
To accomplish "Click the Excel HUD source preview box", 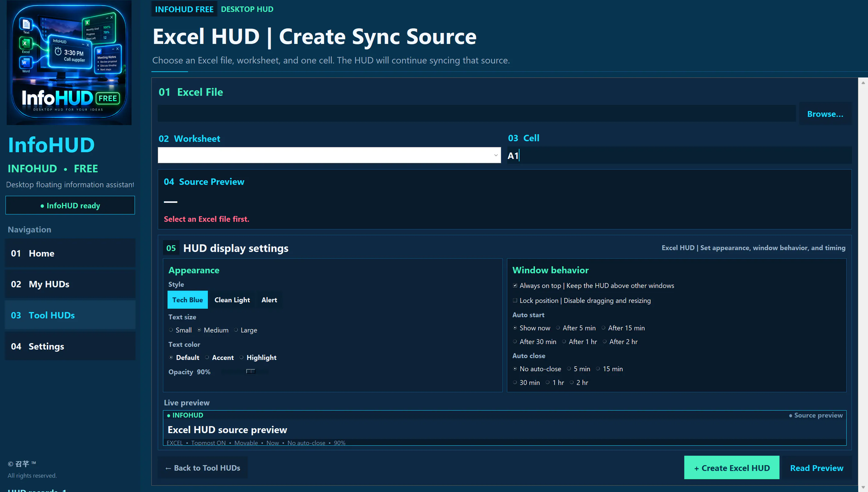I will click(505, 428).
